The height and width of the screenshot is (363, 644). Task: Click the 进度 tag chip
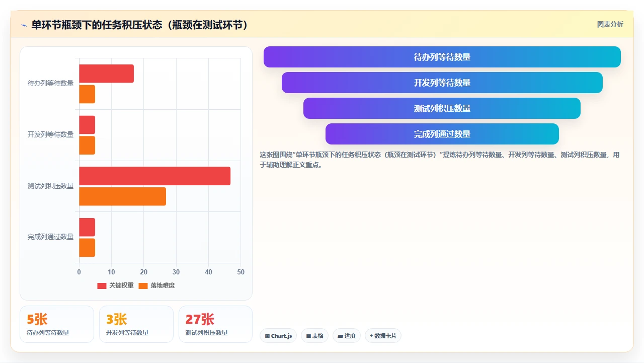point(346,336)
